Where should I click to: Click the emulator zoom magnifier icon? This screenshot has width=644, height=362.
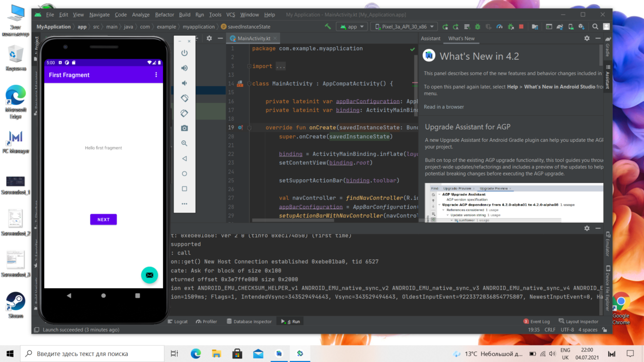(185, 143)
